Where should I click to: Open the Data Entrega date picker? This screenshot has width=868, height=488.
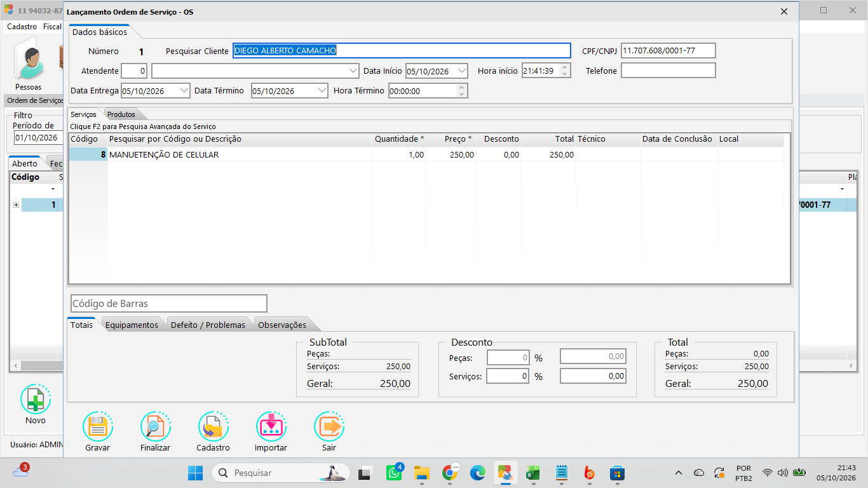coord(184,91)
